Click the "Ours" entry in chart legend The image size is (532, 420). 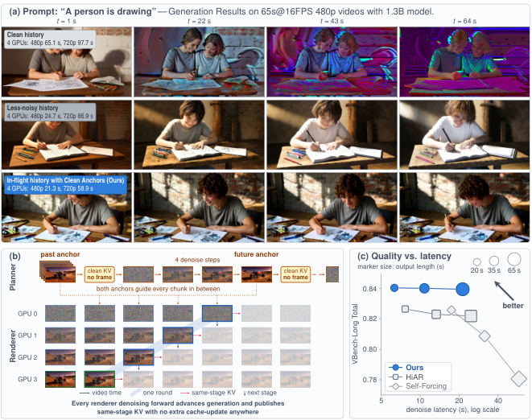[406, 368]
